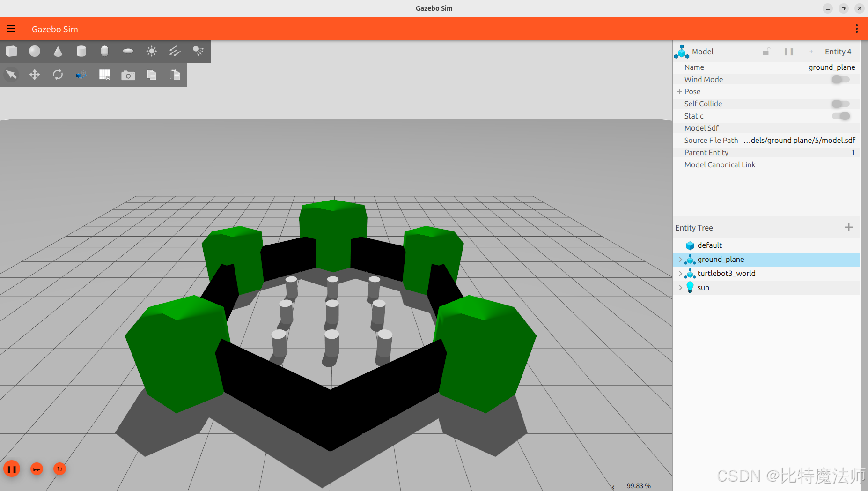Add a component with the inspector plus
The image size is (868, 491).
pyautogui.click(x=811, y=52)
